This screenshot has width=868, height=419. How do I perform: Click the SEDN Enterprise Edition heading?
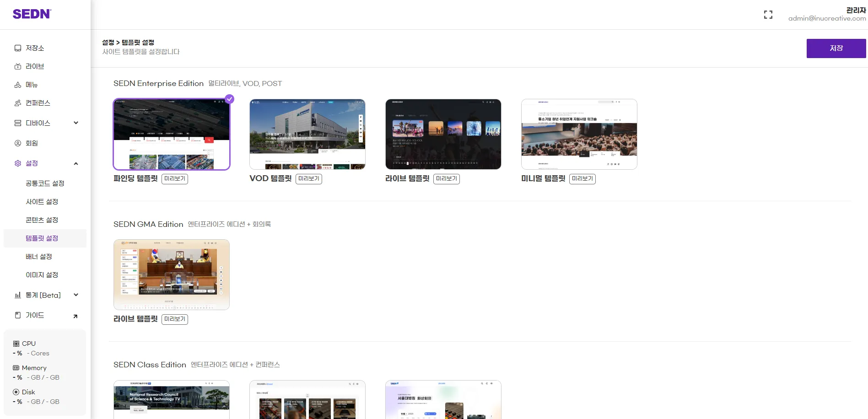[158, 83]
